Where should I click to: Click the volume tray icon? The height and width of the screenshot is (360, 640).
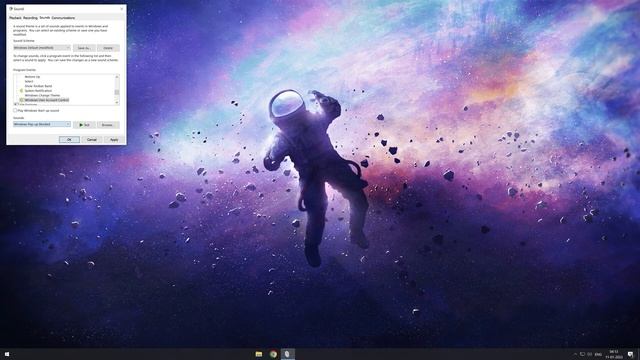point(590,354)
